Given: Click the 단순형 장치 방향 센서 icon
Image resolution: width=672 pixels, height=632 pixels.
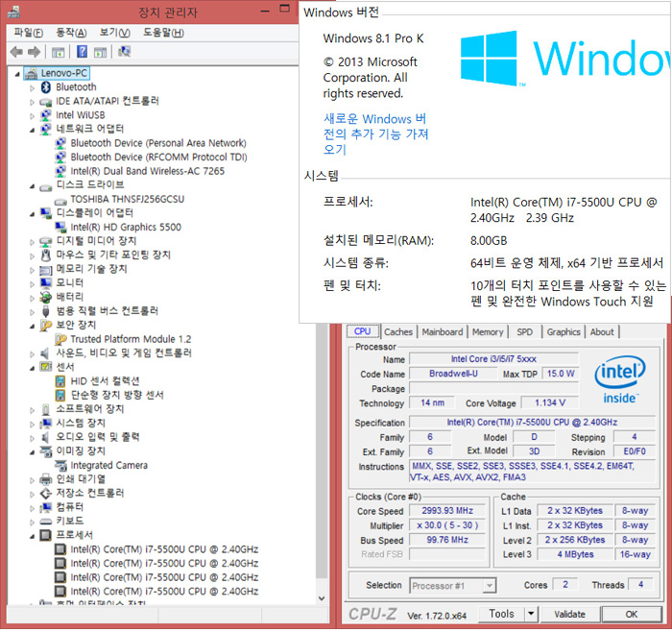Looking at the screenshot, I should [60, 396].
